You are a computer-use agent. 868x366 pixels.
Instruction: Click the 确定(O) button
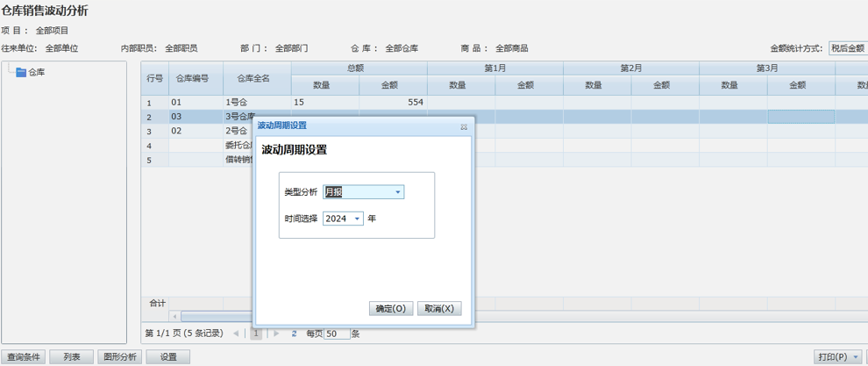click(390, 309)
